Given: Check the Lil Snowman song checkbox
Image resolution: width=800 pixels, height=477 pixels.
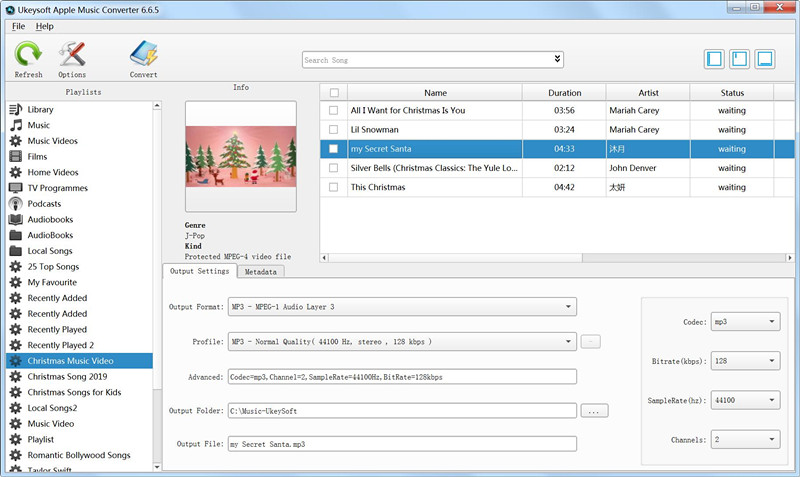Looking at the screenshot, I should (334, 130).
